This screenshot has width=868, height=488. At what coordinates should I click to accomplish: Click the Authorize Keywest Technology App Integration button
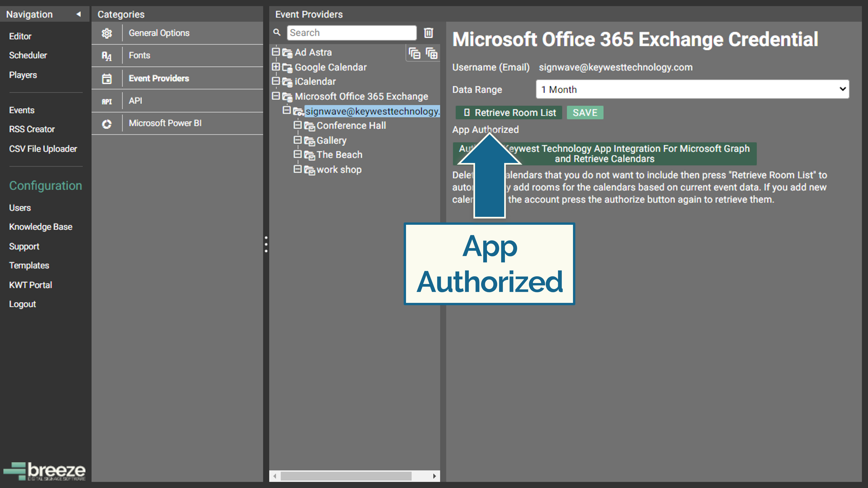click(x=604, y=154)
